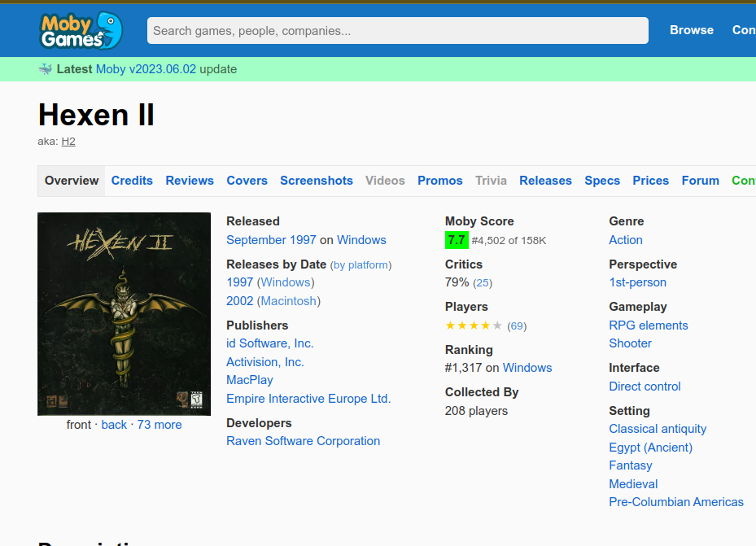Go to the Prices tab

point(650,181)
